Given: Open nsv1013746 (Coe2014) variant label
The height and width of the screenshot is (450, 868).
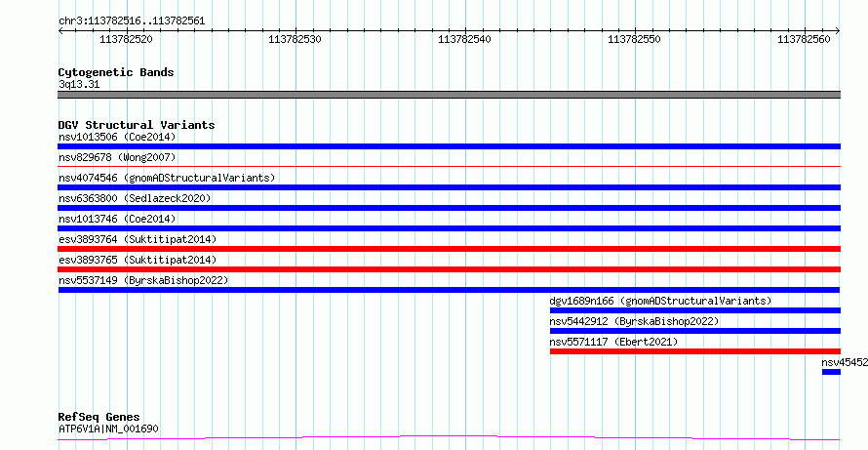Looking at the screenshot, I should (117, 219).
